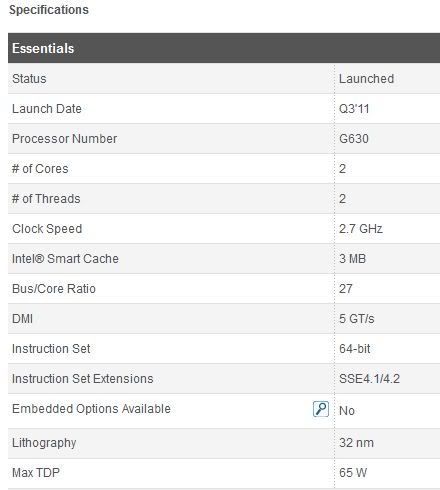Select the Launch Date label
Image resolution: width=440 pixels, height=490 pixels.
47,109
